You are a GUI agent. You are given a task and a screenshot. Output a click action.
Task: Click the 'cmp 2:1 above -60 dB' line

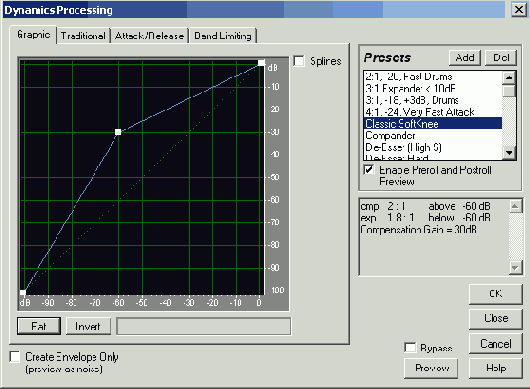tap(425, 206)
